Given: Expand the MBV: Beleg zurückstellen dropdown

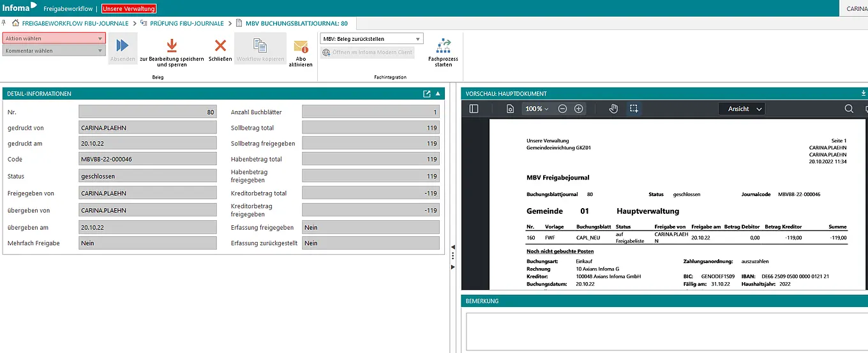Looking at the screenshot, I should [x=371, y=39].
